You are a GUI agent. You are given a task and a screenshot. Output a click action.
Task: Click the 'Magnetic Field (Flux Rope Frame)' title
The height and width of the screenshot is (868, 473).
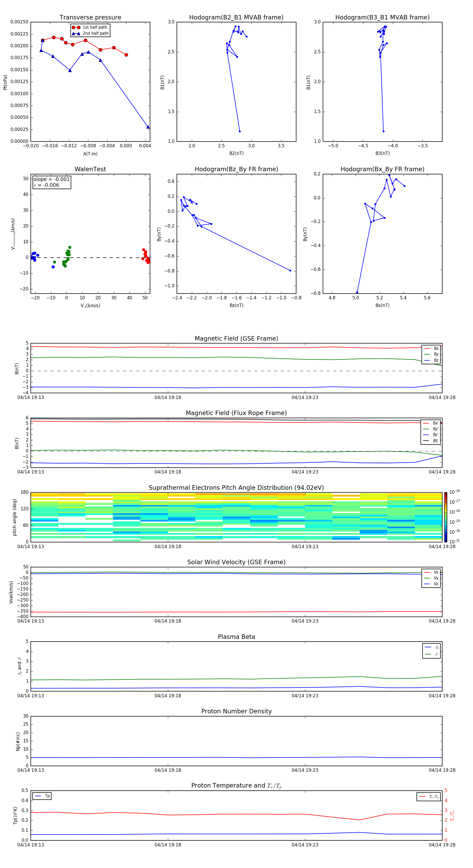tap(236, 413)
